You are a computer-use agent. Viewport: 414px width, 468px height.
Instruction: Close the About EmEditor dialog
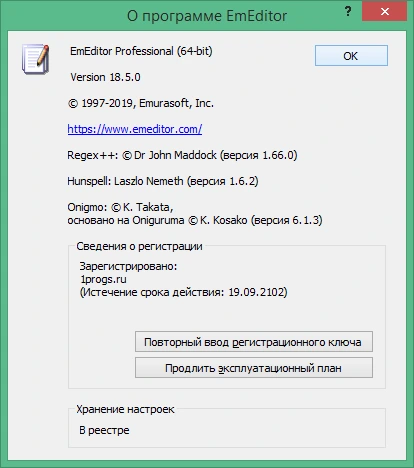coord(385,12)
